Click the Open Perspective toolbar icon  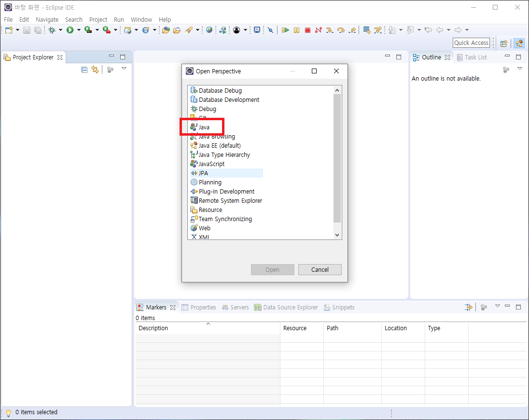pyautogui.click(x=504, y=43)
